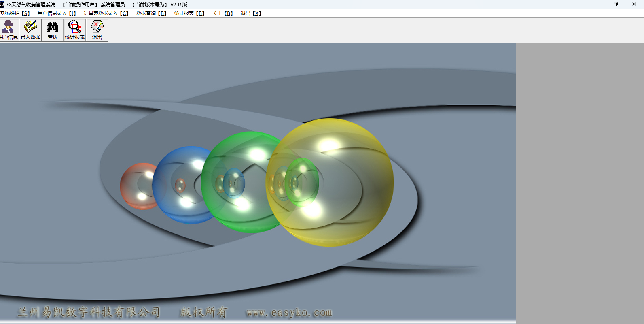Minimize the E8 application window
Image resolution: width=644 pixels, height=324 pixels.
tap(597, 4)
